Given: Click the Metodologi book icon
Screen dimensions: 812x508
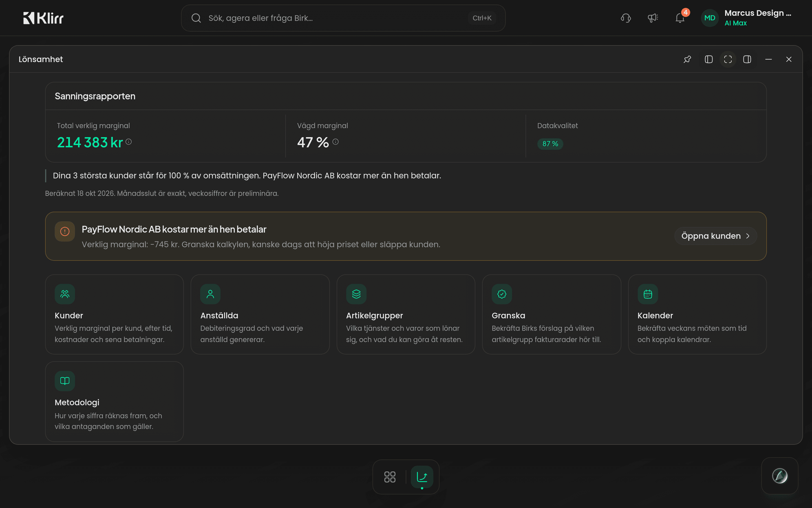Looking at the screenshot, I should click(65, 381).
